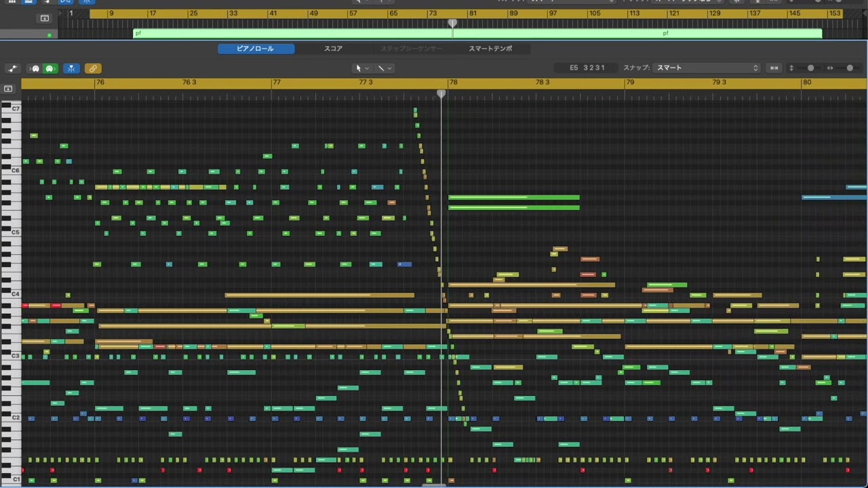Click bar 41 in the tracks ruler

click(273, 14)
